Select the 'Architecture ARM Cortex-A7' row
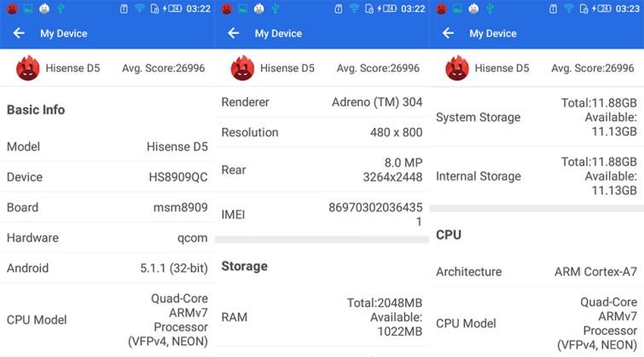 pos(537,271)
